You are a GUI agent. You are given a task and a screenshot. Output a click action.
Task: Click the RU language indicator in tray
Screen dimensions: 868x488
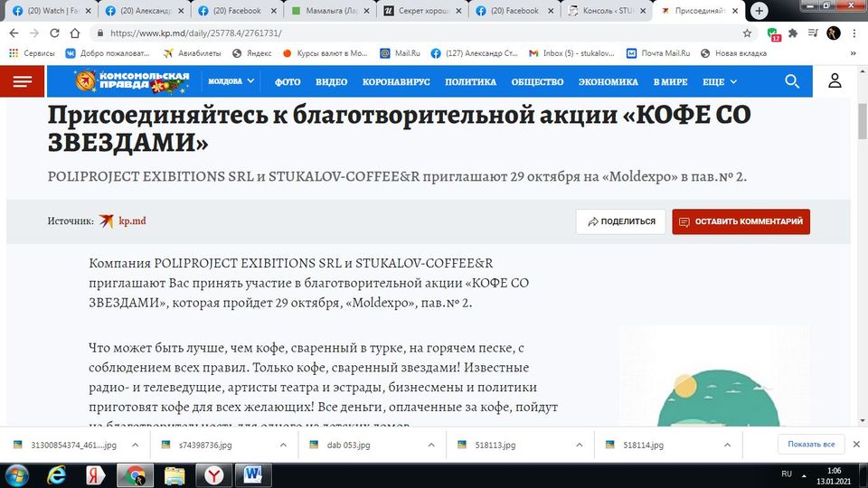click(786, 474)
